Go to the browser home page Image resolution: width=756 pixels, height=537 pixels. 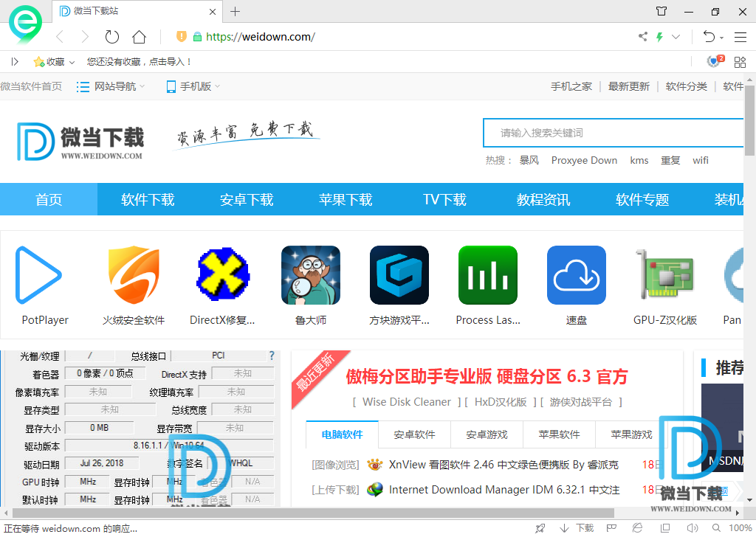coord(140,37)
